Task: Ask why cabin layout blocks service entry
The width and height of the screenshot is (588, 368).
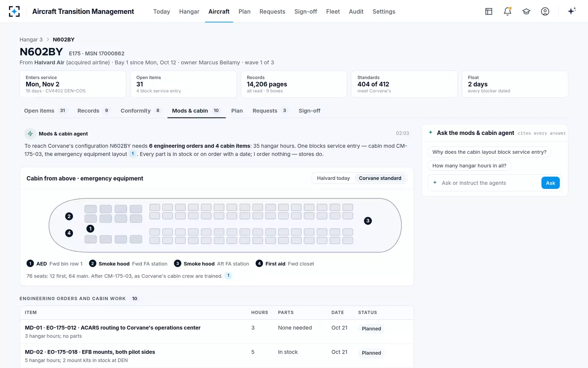Action: tap(489, 152)
